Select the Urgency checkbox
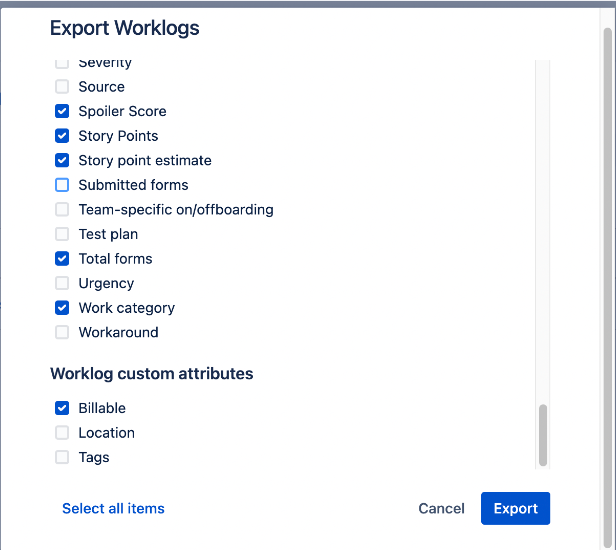 point(62,283)
